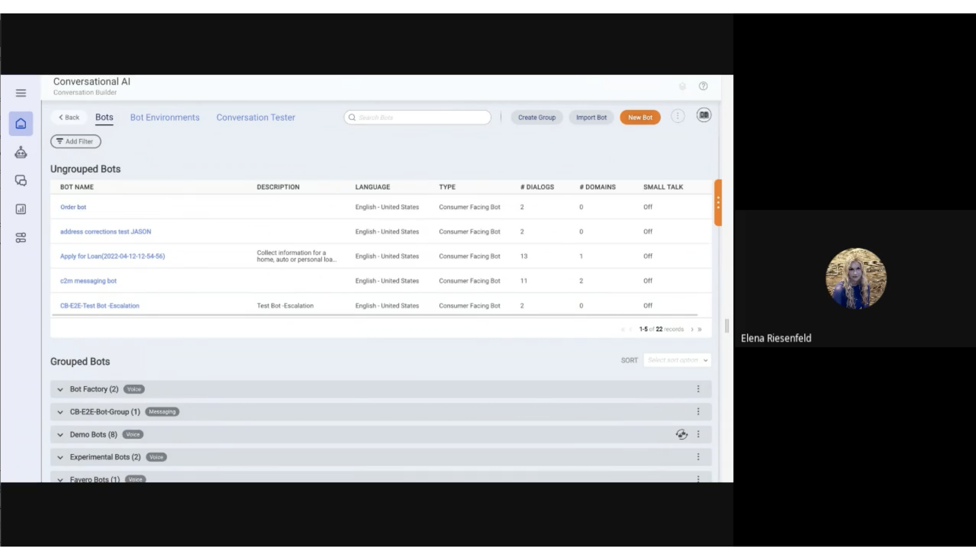
Task: Click the Demo Bots sync icon
Action: click(x=681, y=434)
